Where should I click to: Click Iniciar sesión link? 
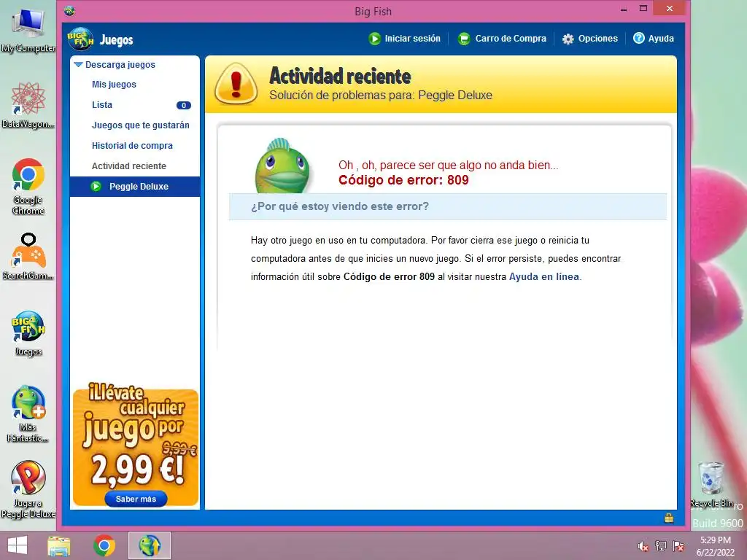(x=413, y=39)
